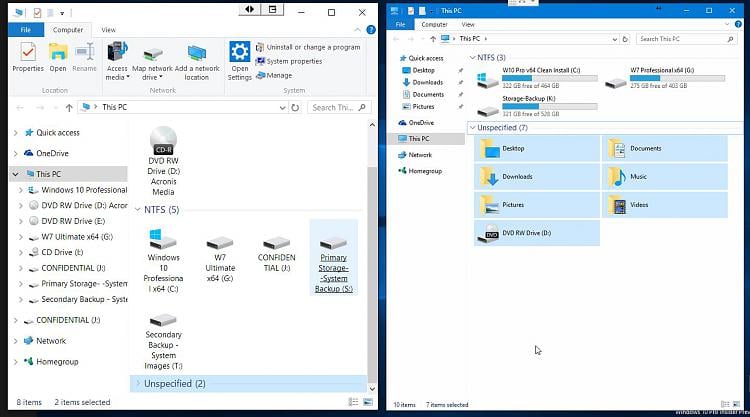Select W10 Pro x64 Clean Install (C:) drive
The height and width of the screenshot is (417, 750).
537,77
